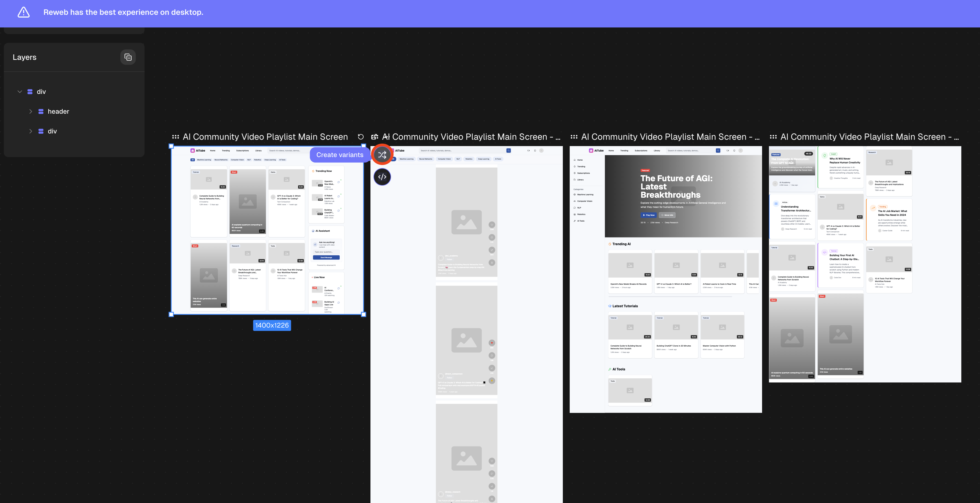Expand the header layer
The height and width of the screenshot is (503, 980).
[x=31, y=111]
